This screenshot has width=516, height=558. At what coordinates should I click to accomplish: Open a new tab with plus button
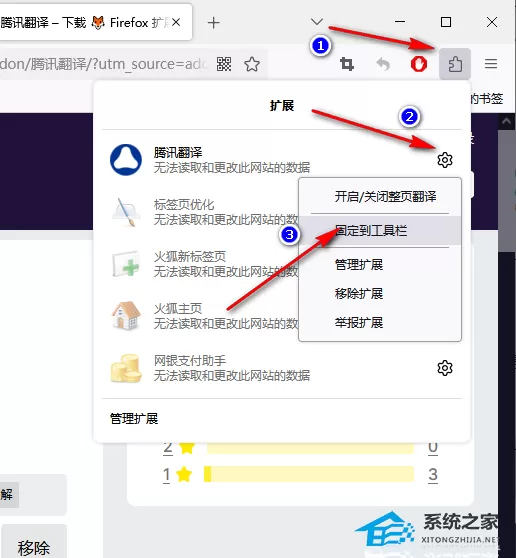pyautogui.click(x=214, y=23)
